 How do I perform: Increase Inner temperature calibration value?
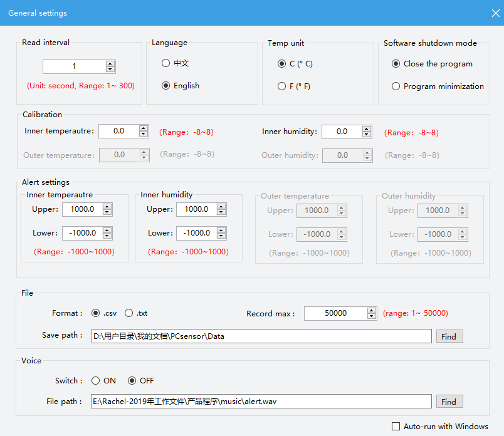(144, 128)
